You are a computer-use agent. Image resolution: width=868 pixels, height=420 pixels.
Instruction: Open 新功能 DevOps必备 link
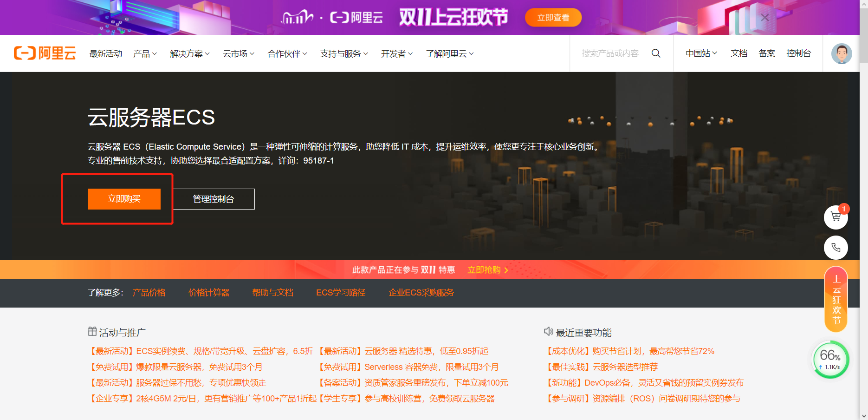pos(644,383)
